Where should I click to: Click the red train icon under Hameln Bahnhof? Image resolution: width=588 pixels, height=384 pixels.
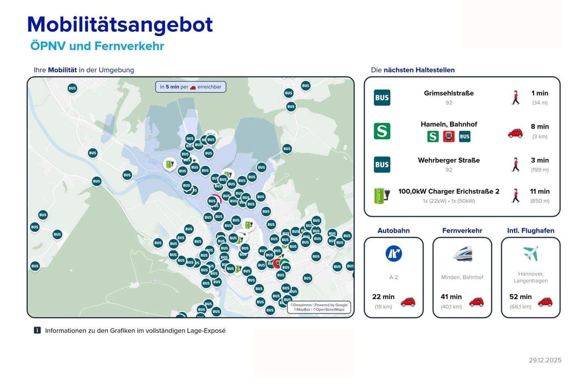pos(449,136)
